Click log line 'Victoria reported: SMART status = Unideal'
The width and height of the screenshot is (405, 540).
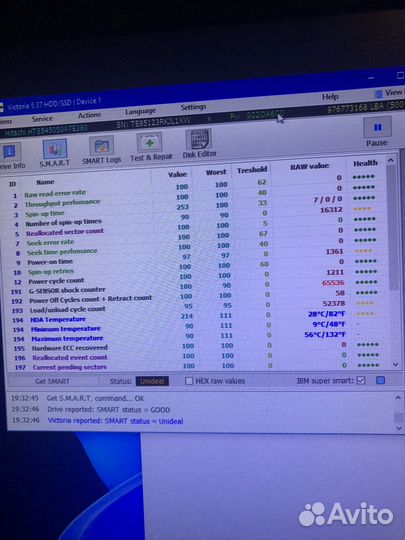115,421
